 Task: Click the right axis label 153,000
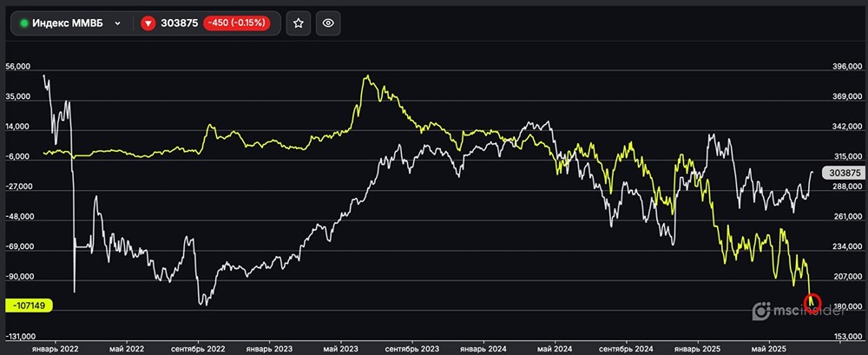click(847, 337)
